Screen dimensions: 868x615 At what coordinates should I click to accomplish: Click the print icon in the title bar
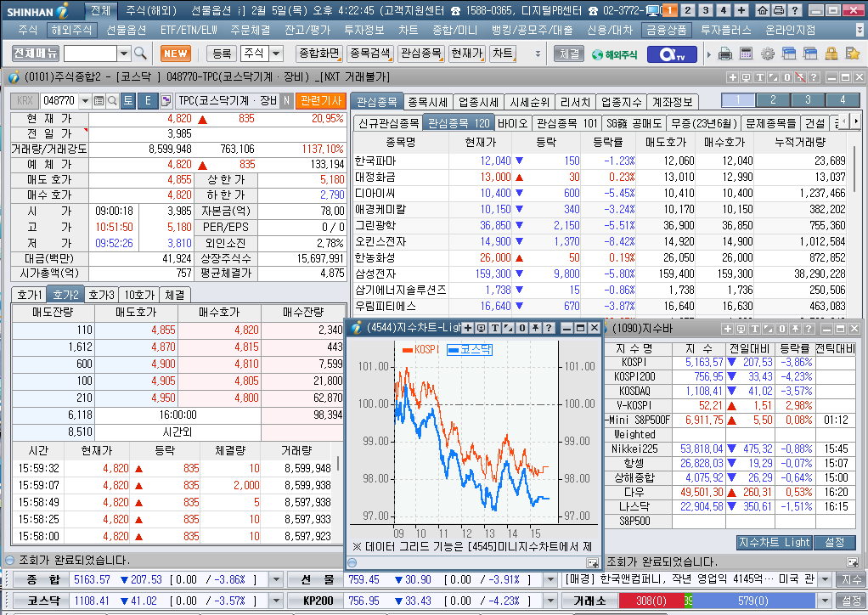(x=778, y=10)
